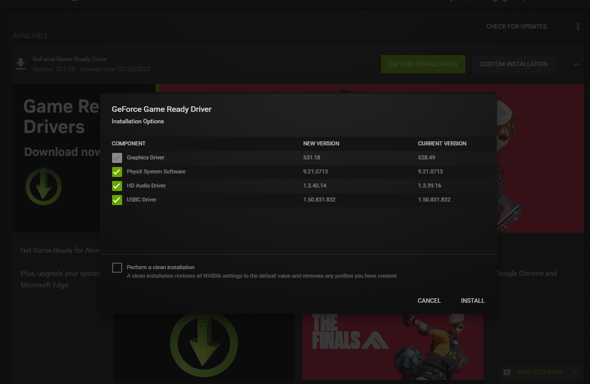Click the clean installation description text

261,276
